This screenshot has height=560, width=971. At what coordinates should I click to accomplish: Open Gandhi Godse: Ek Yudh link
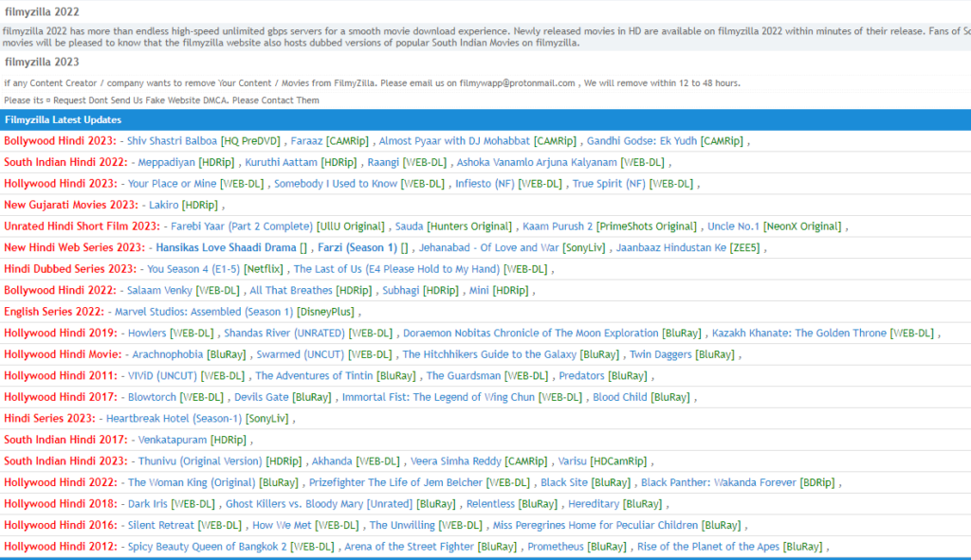click(x=642, y=141)
